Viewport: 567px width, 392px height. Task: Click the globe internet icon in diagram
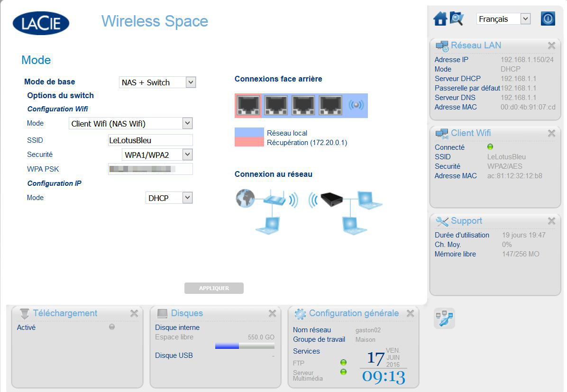pyautogui.click(x=245, y=198)
